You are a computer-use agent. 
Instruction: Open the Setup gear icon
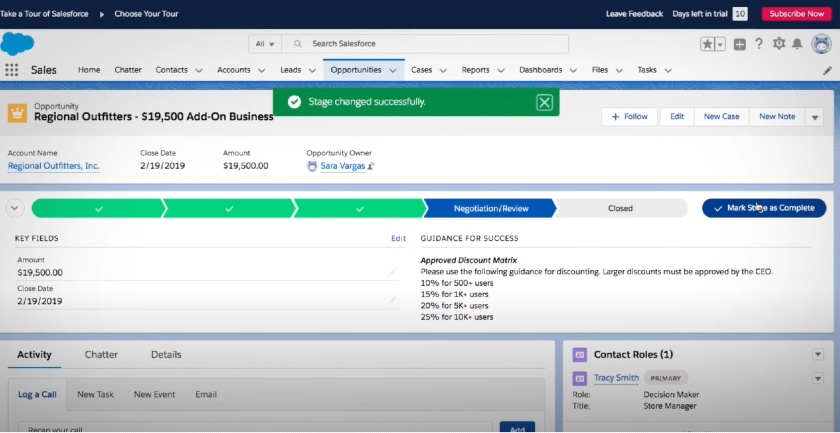click(778, 44)
